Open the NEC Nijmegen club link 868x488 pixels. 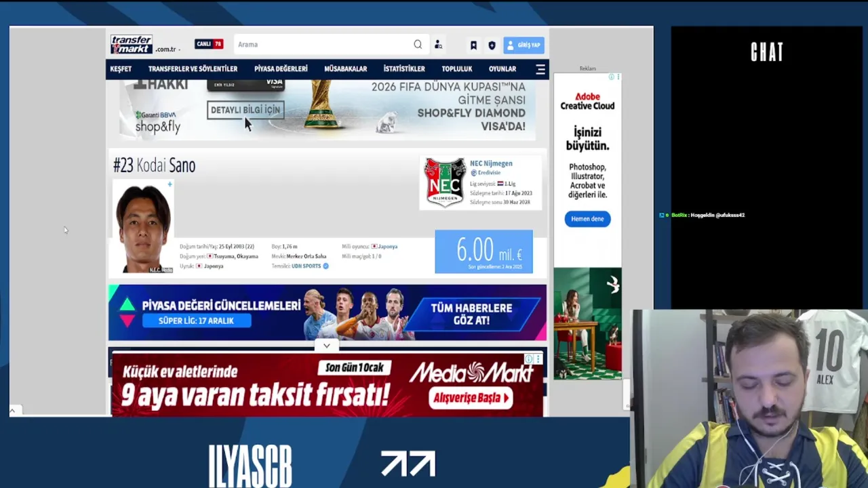click(491, 163)
